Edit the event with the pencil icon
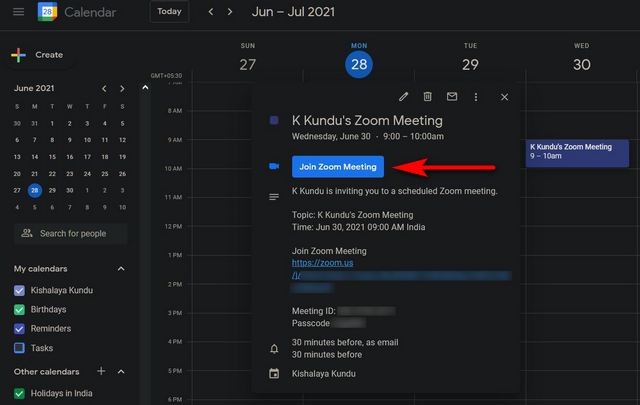Screen dimensions: 640x405 (x=403, y=97)
